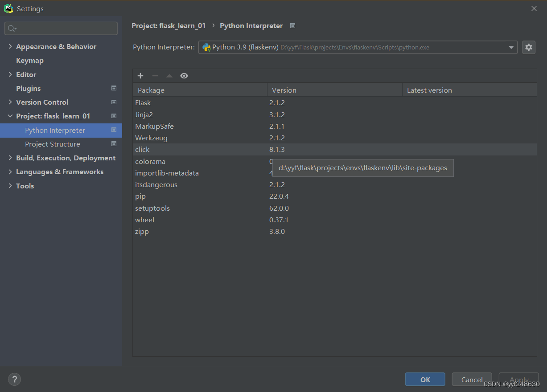The width and height of the screenshot is (547, 392).
Task: Expand the Tools section
Action: point(10,186)
